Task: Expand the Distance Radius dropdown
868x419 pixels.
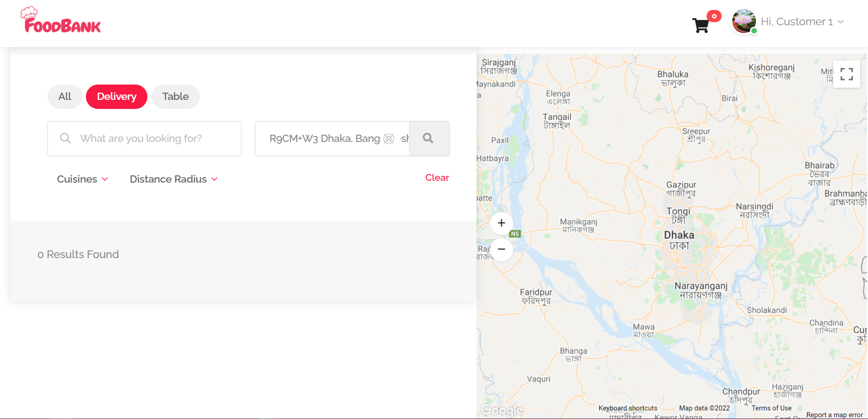Action: pyautogui.click(x=174, y=179)
